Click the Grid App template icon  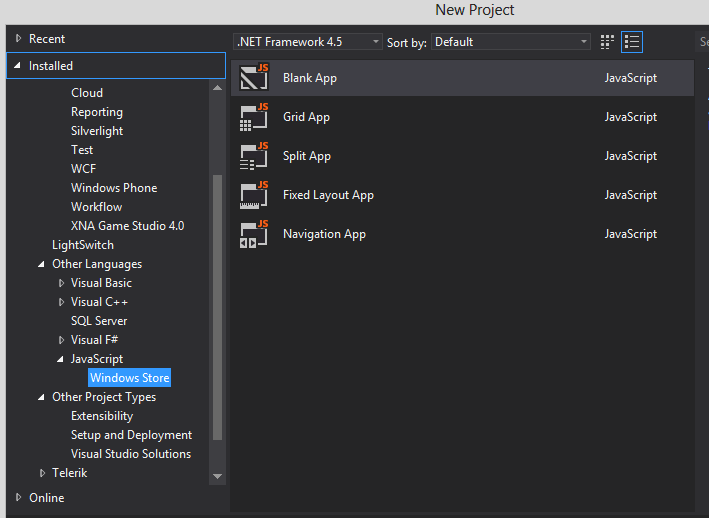tap(255, 117)
